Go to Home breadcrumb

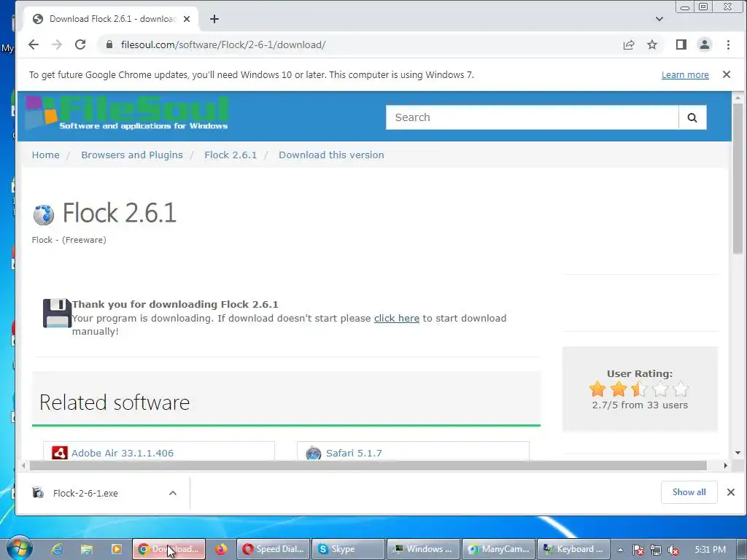point(46,155)
